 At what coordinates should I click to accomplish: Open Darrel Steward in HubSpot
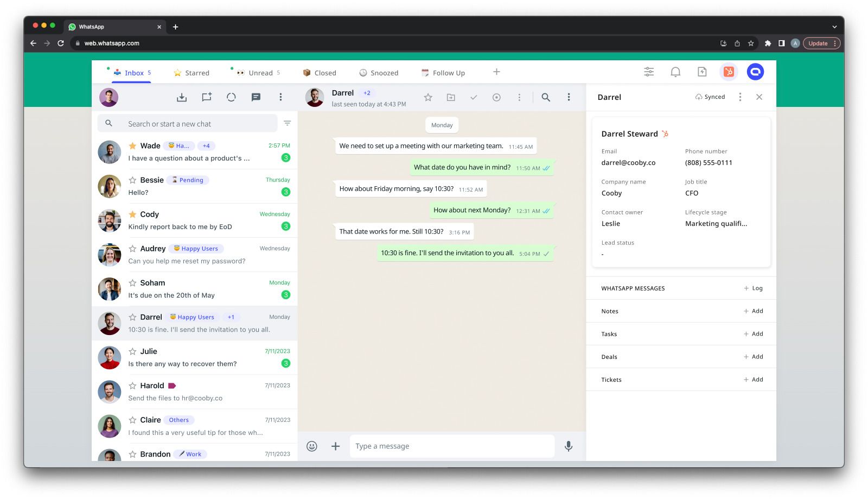[x=665, y=134]
